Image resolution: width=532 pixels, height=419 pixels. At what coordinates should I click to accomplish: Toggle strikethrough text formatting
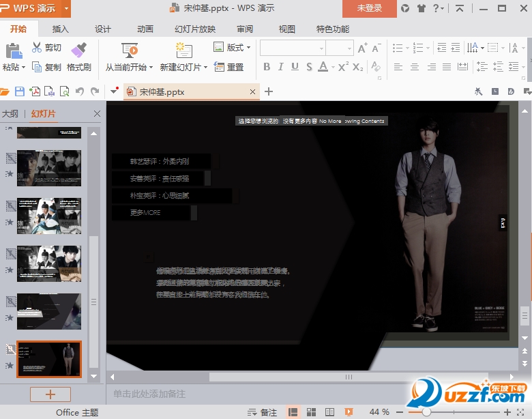(309, 67)
